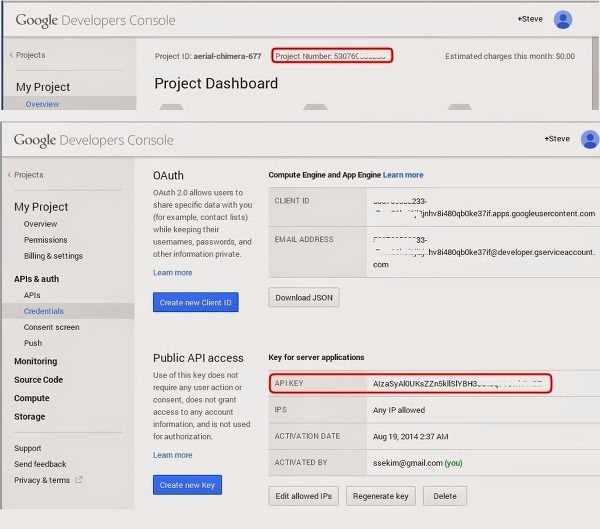Click Create new Client ID button
Screen dimensions: 600x529
point(196,302)
